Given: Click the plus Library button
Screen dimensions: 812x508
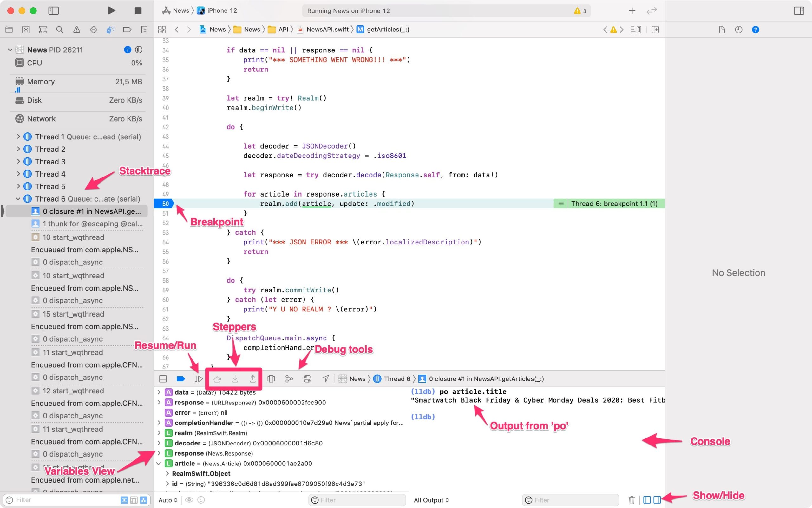Looking at the screenshot, I should [632, 11].
